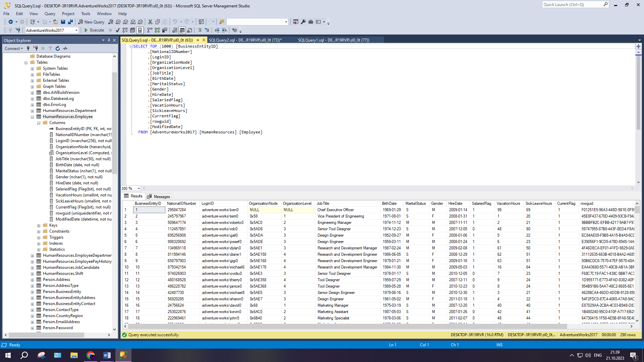Select the dbo.ErrorLog table
644x362 pixels.
click(x=54, y=105)
